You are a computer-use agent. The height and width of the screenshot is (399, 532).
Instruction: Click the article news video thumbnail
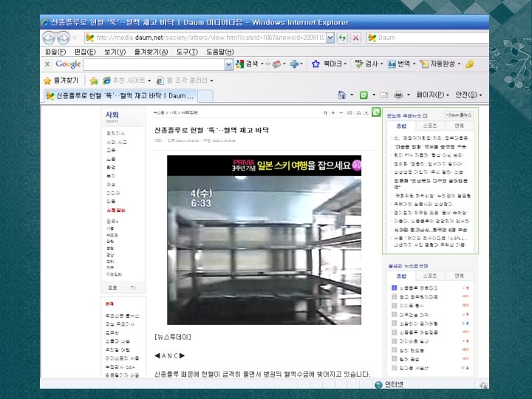[264, 250]
